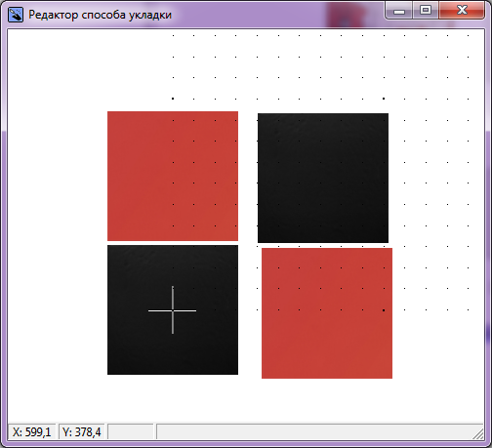Click the "Редактор способа укладки" title bar text

[100, 15]
